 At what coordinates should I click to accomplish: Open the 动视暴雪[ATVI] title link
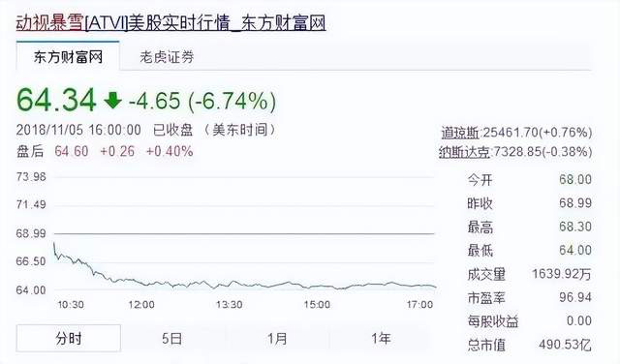point(170,22)
